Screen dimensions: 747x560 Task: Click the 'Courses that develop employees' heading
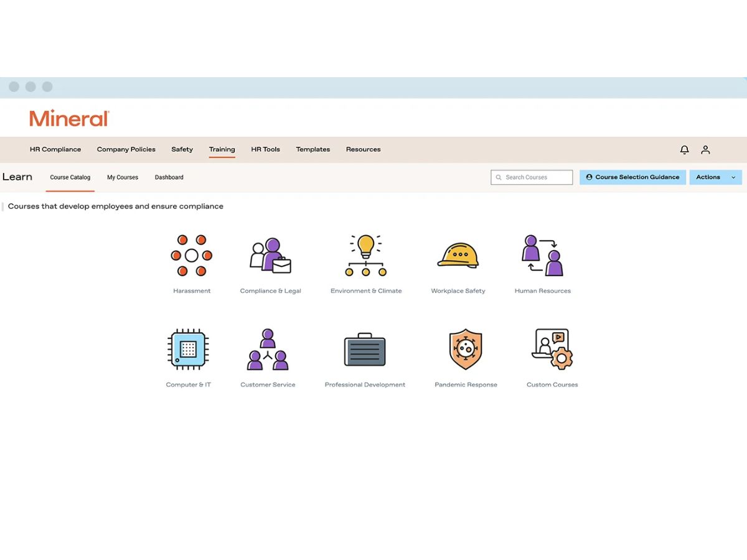click(116, 207)
